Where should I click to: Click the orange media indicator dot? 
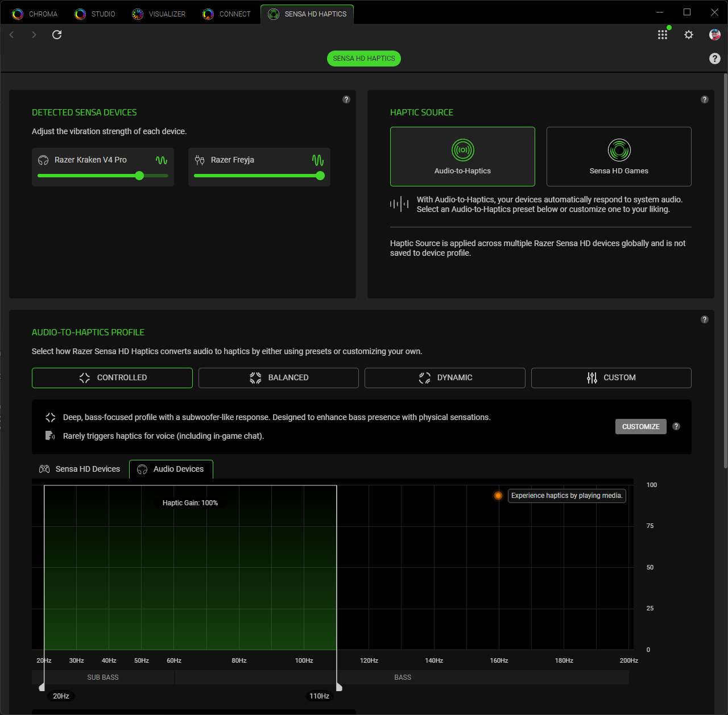(498, 496)
